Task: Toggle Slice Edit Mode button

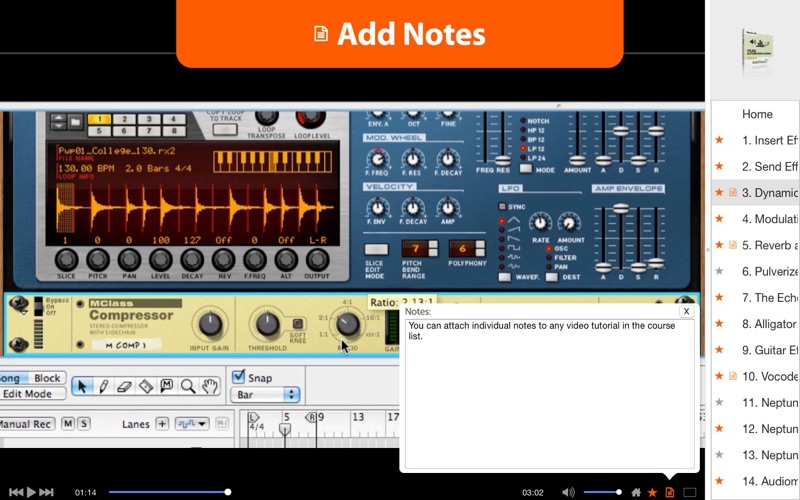Action: (x=376, y=249)
